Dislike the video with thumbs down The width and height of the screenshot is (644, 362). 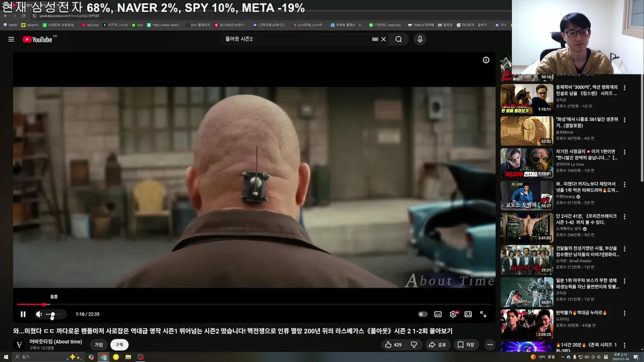414,344
